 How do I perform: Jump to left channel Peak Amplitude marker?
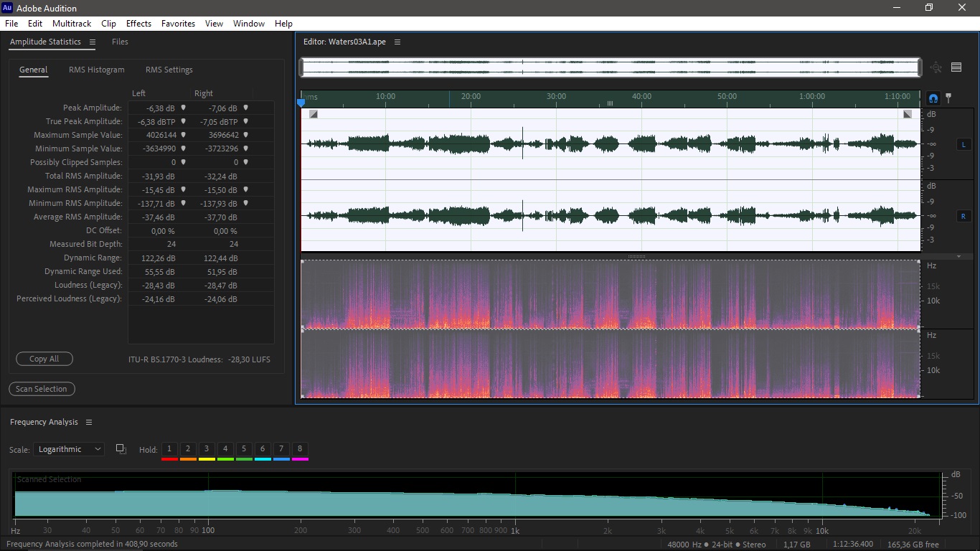tap(183, 108)
